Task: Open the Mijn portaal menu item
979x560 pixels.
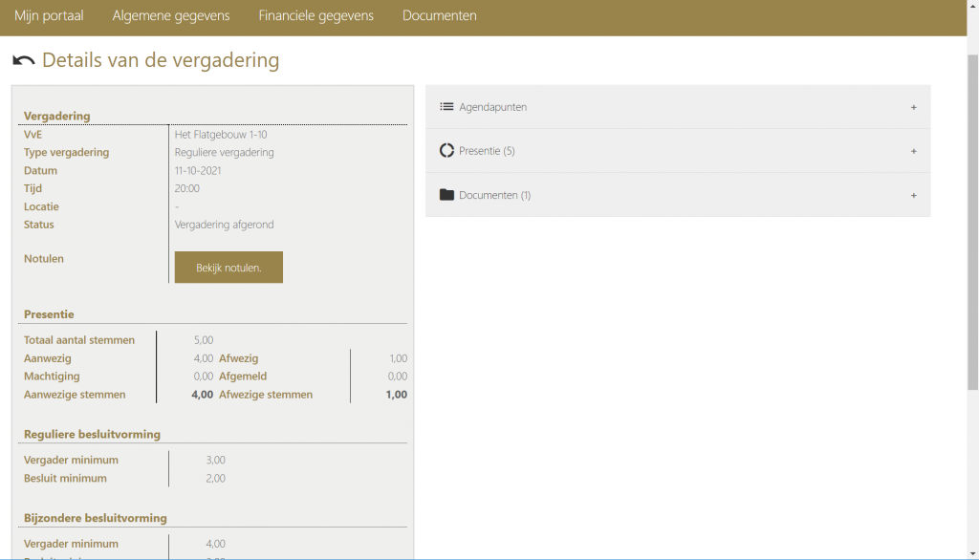Action: coord(49,16)
